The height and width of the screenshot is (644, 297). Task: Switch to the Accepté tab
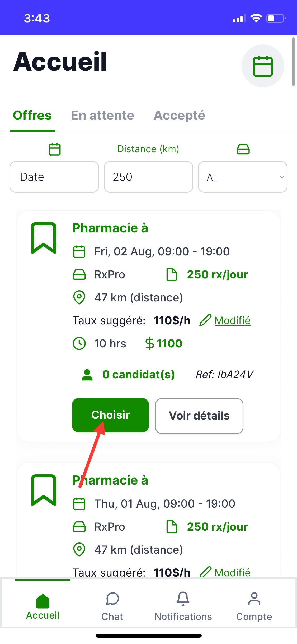click(x=179, y=116)
